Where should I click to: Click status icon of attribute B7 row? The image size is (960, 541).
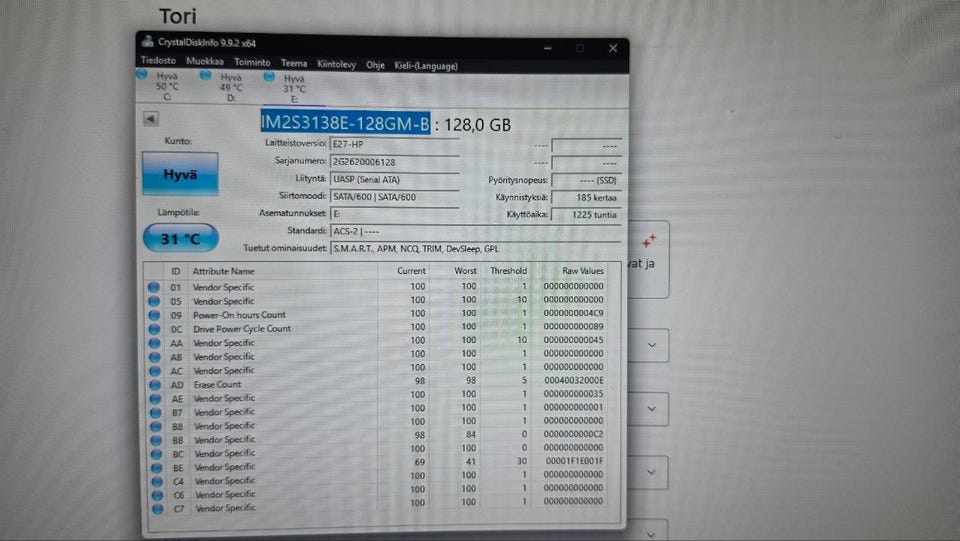pos(156,413)
